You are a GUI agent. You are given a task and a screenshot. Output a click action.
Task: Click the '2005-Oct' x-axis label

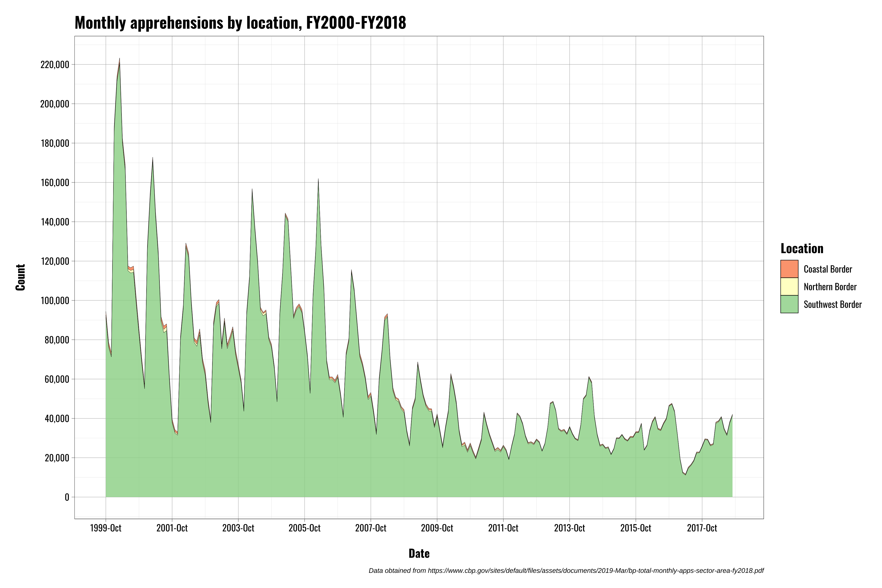(305, 528)
